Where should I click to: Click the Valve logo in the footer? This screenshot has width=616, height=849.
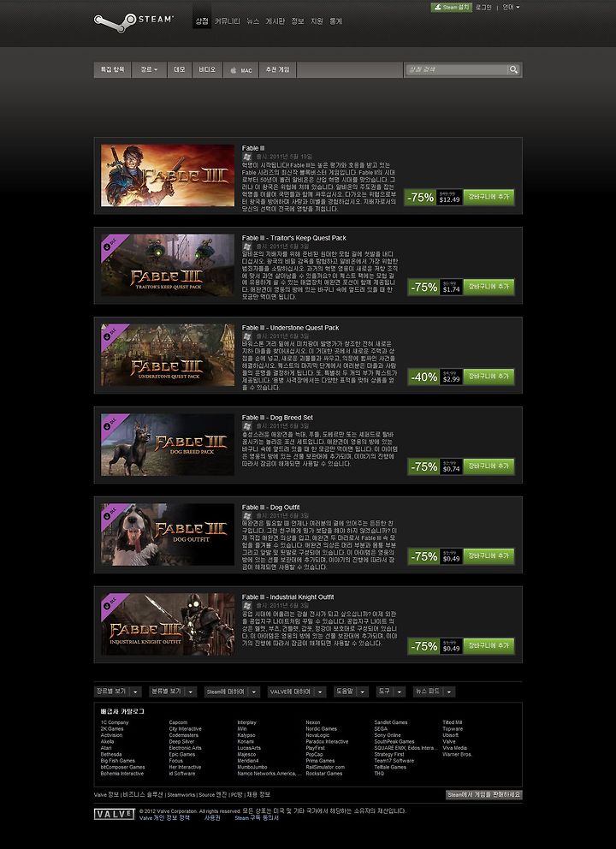point(114,814)
